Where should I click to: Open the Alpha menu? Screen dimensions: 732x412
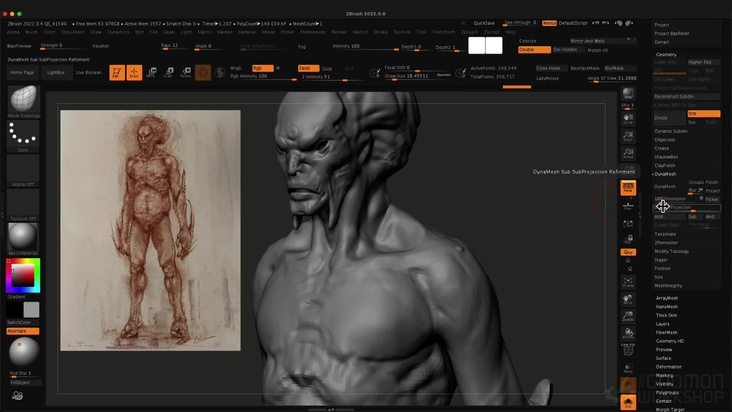coord(13,32)
